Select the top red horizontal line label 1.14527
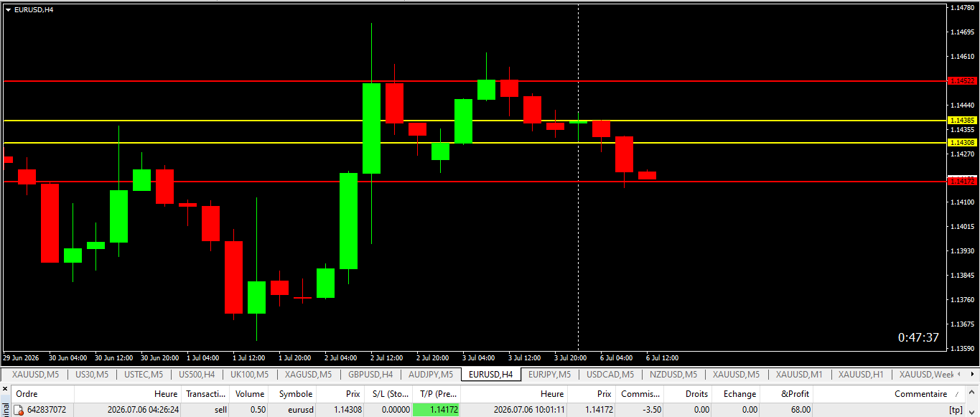Screen dimensions: 980x417 click(962, 81)
